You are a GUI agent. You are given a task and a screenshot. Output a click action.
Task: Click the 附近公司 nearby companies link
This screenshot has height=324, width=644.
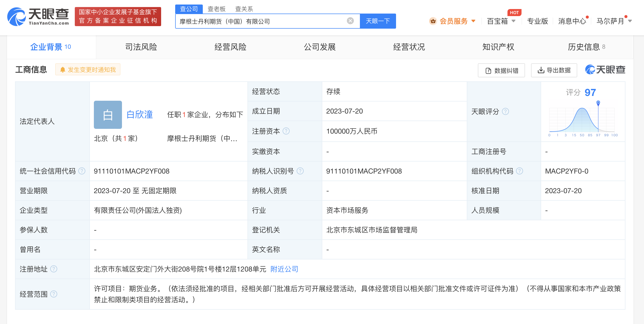pyautogui.click(x=284, y=269)
